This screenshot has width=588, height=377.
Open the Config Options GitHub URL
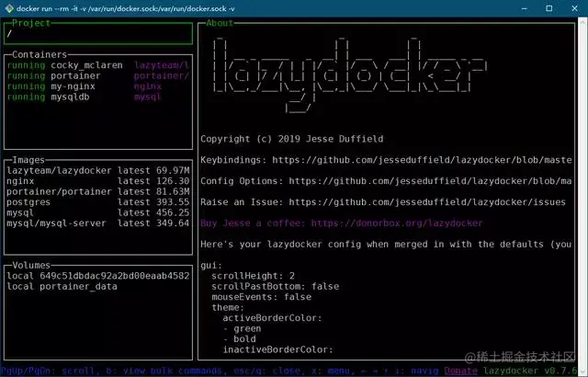tap(430, 181)
